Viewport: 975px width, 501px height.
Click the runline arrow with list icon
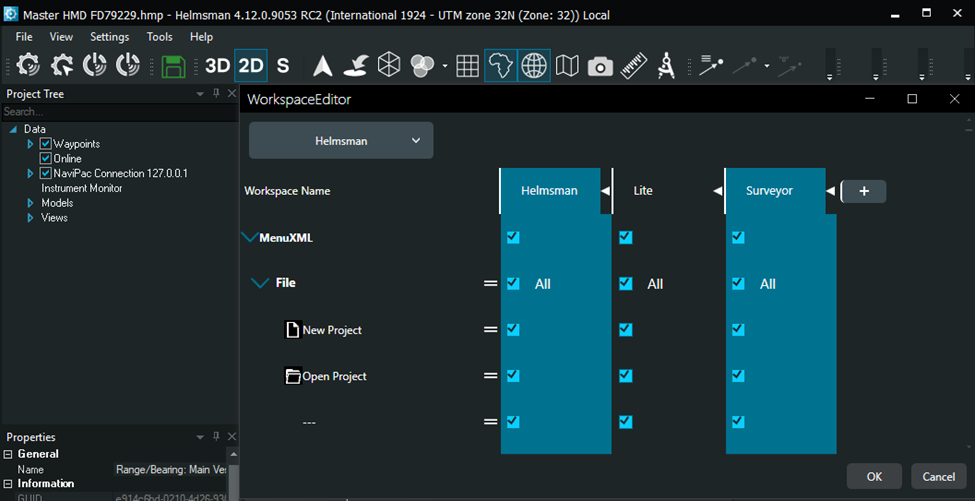tap(711, 65)
